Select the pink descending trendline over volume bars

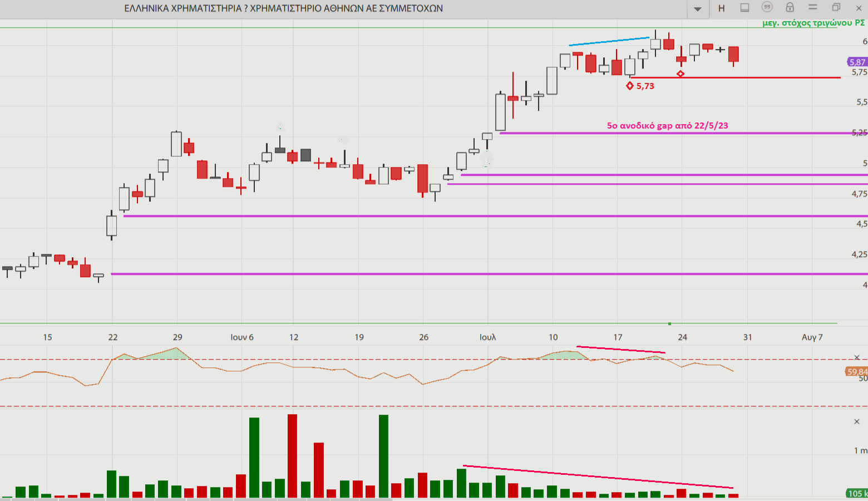[598, 477]
